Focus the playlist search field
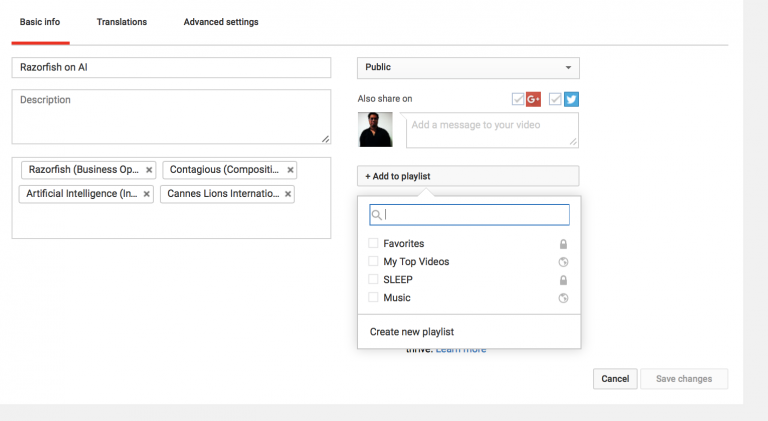Screen dimensions: 768x421 click(469, 215)
